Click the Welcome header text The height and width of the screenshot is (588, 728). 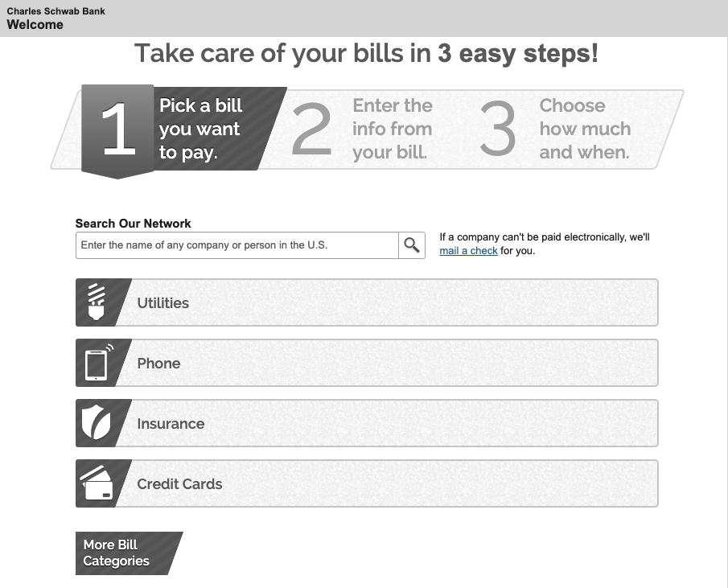click(x=35, y=25)
